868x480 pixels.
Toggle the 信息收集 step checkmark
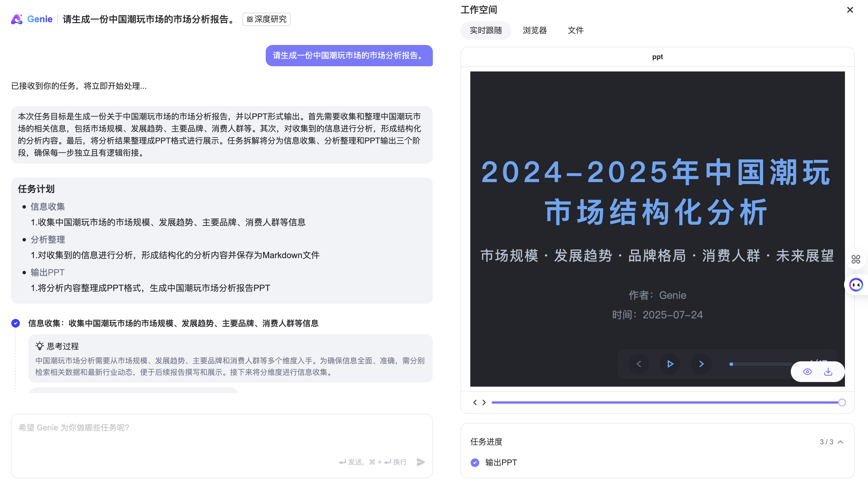coord(16,323)
